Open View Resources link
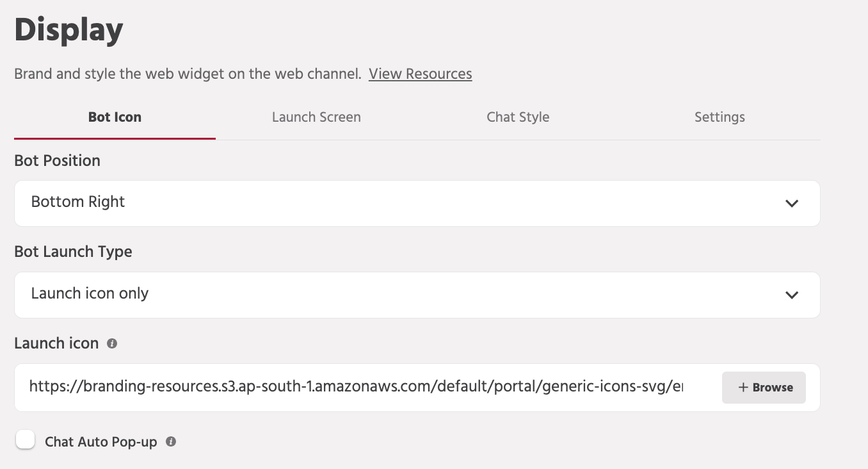The width and height of the screenshot is (868, 469). 420,74
